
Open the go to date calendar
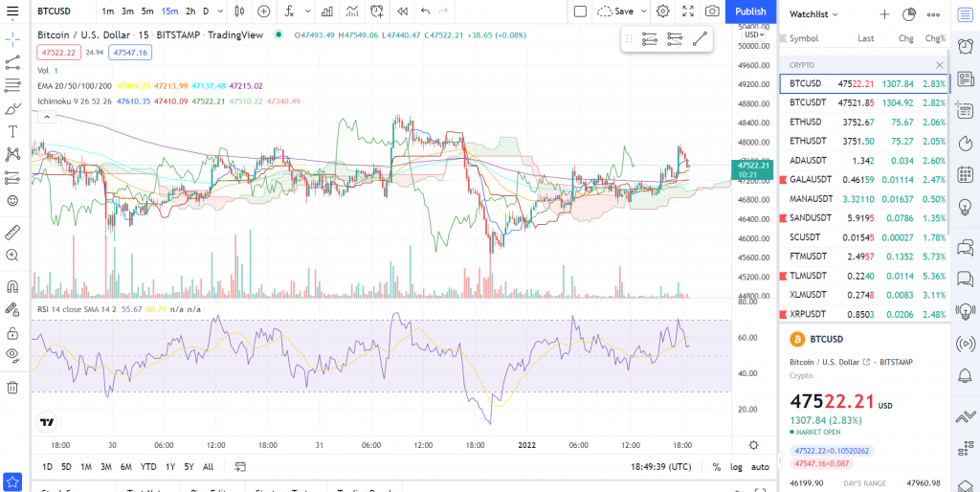[x=240, y=467]
